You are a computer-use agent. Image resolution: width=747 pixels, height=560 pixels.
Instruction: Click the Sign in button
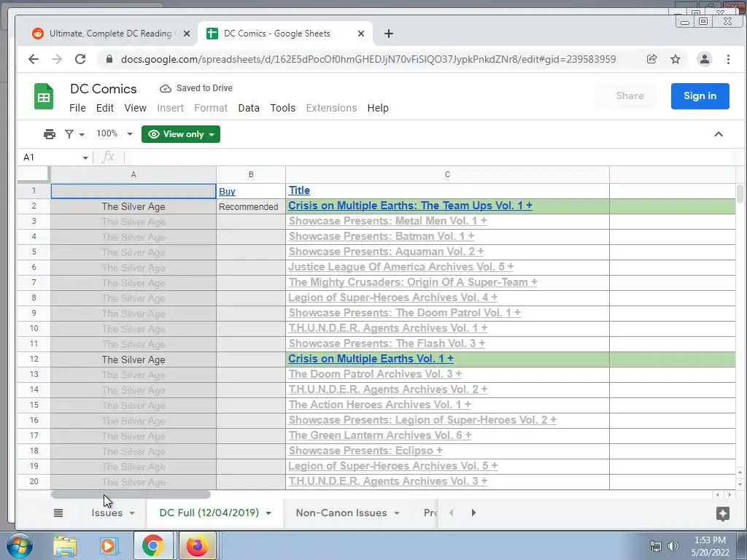pyautogui.click(x=700, y=96)
